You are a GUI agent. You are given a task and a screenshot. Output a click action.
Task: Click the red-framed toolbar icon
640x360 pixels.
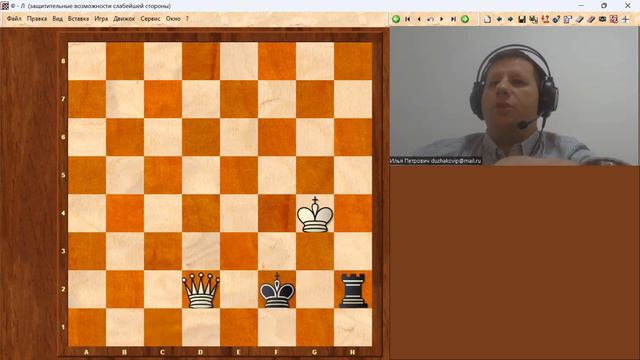coord(613,19)
